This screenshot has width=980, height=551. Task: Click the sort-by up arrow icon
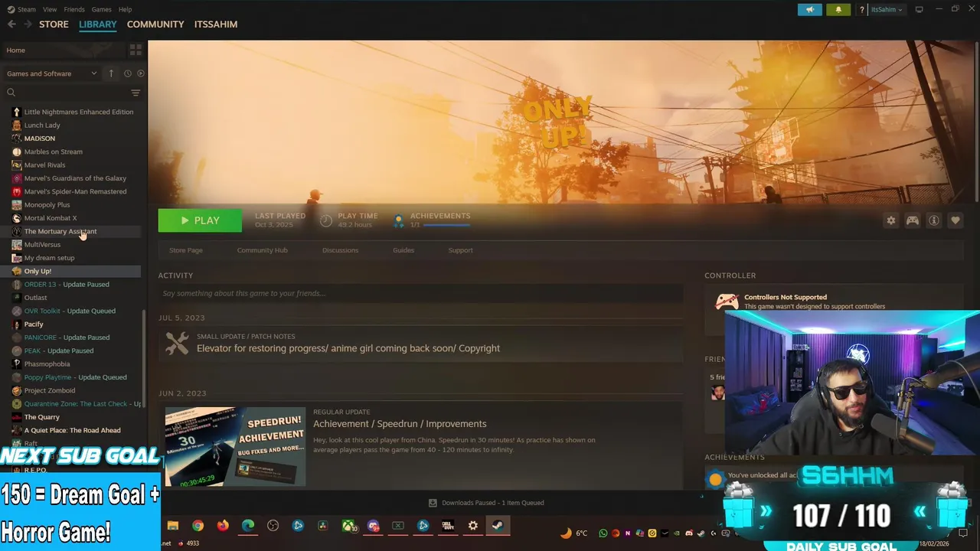(111, 73)
